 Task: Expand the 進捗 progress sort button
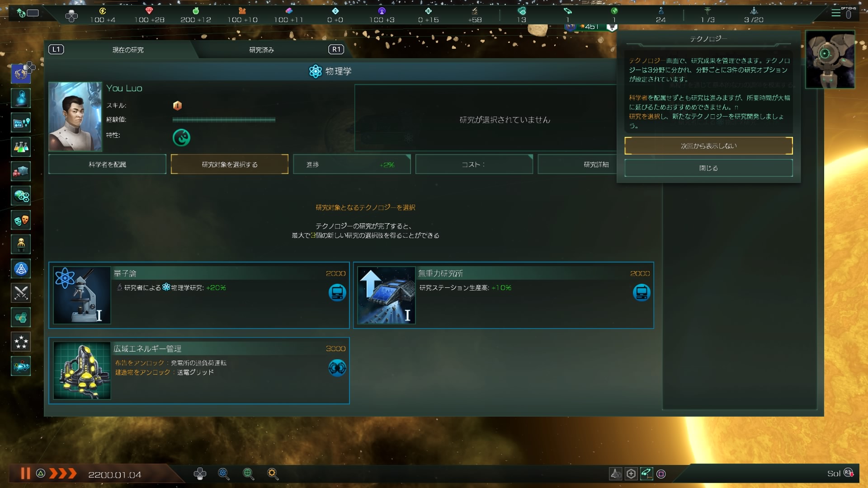(352, 164)
